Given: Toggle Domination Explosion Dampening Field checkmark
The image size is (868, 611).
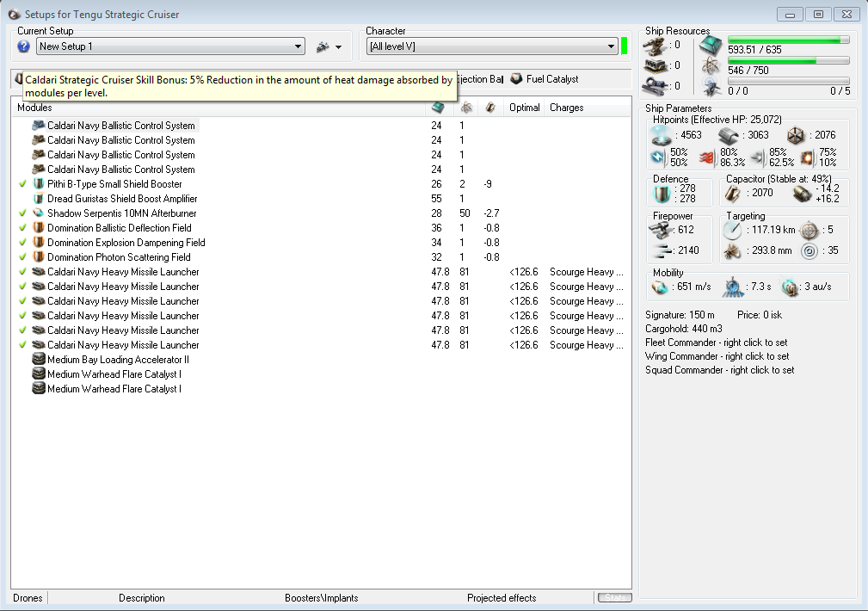Looking at the screenshot, I should coord(22,243).
